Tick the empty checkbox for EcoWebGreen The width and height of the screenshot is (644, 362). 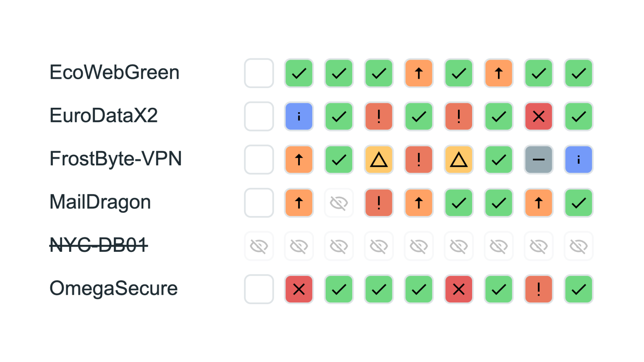pyautogui.click(x=259, y=73)
